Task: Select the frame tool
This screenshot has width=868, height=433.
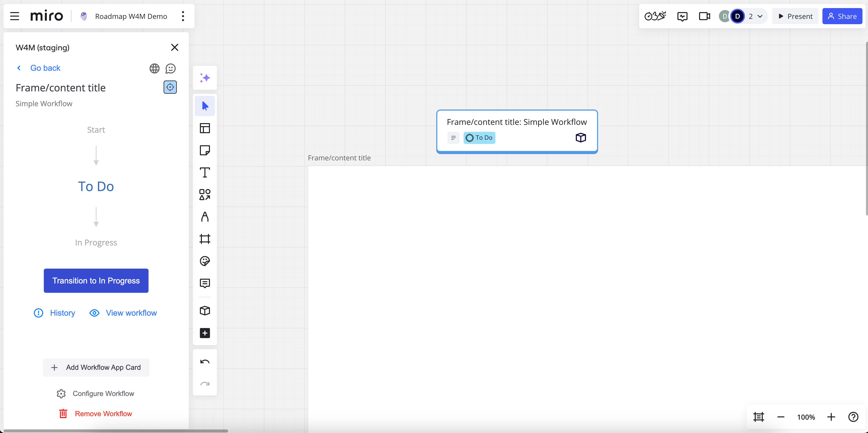Action: click(x=205, y=239)
